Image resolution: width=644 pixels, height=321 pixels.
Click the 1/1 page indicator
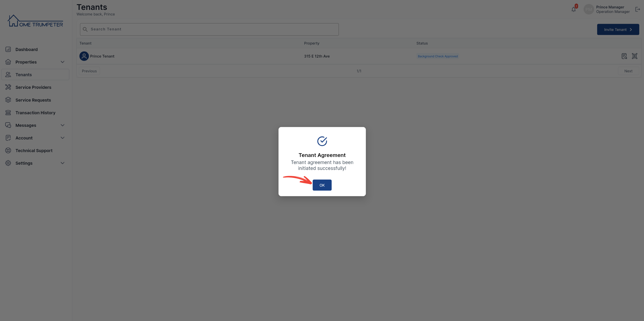359,71
